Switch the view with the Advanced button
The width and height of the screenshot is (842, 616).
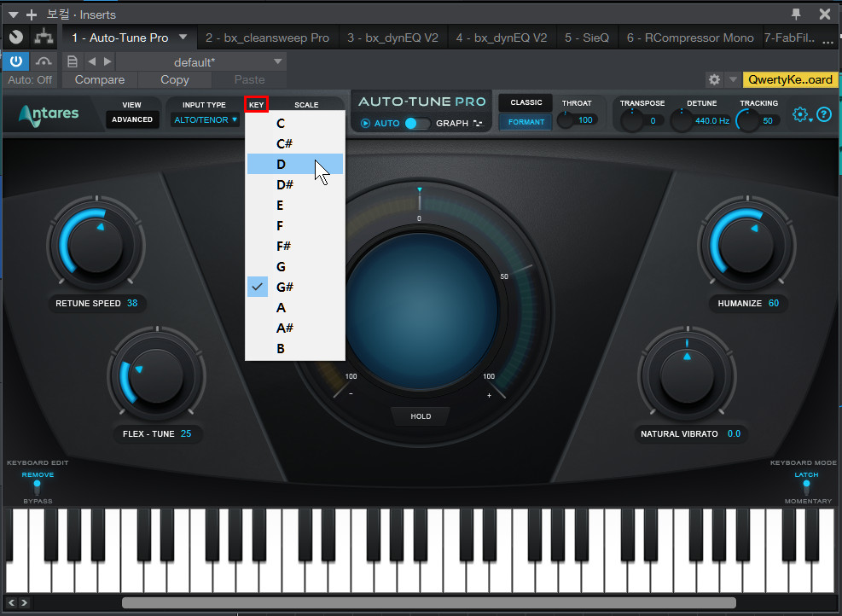pos(132,119)
